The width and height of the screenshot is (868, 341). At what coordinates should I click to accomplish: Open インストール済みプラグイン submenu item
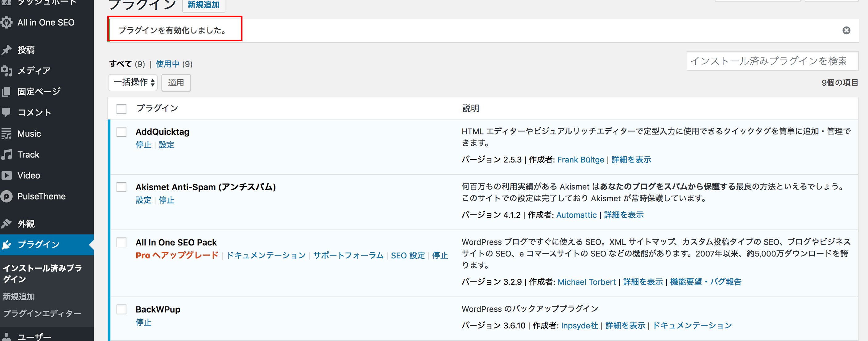click(43, 273)
